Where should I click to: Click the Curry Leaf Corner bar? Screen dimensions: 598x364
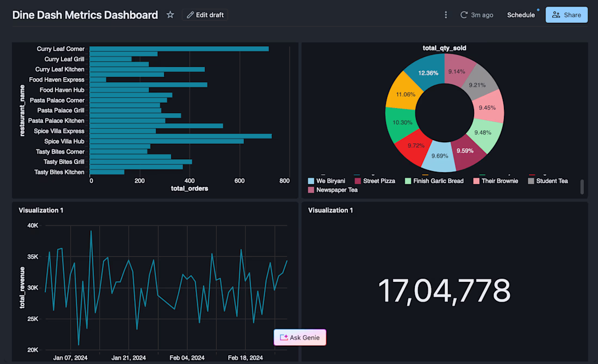coord(179,49)
